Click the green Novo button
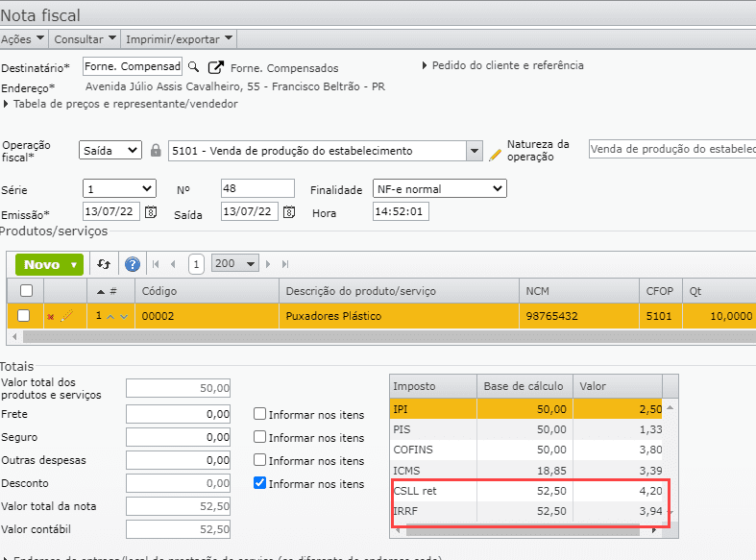Image resolution: width=756 pixels, height=560 pixels. (49, 264)
